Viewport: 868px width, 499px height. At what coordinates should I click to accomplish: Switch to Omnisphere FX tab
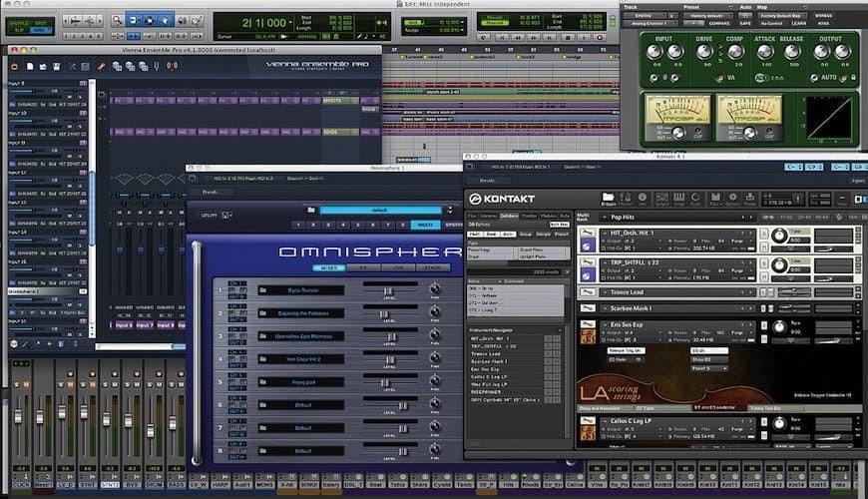tap(364, 267)
